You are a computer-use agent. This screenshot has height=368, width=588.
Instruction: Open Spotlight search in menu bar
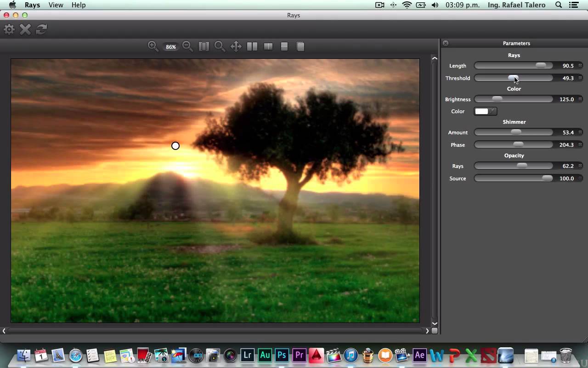559,5
